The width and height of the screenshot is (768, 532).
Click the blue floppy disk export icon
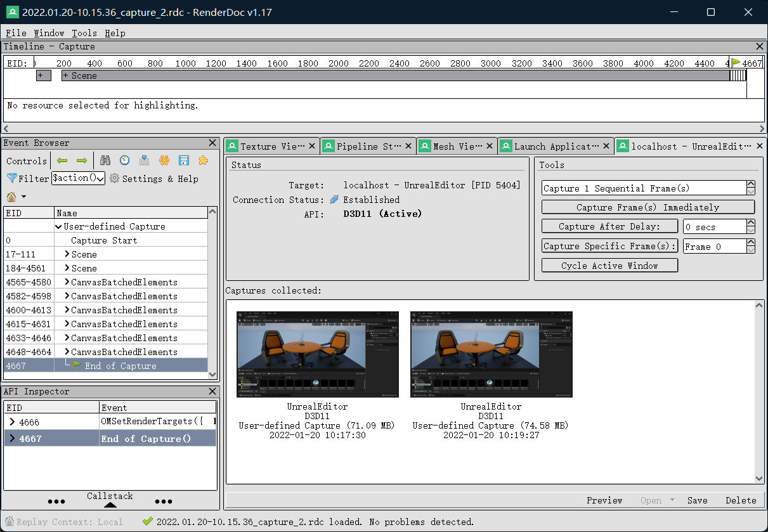[184, 160]
